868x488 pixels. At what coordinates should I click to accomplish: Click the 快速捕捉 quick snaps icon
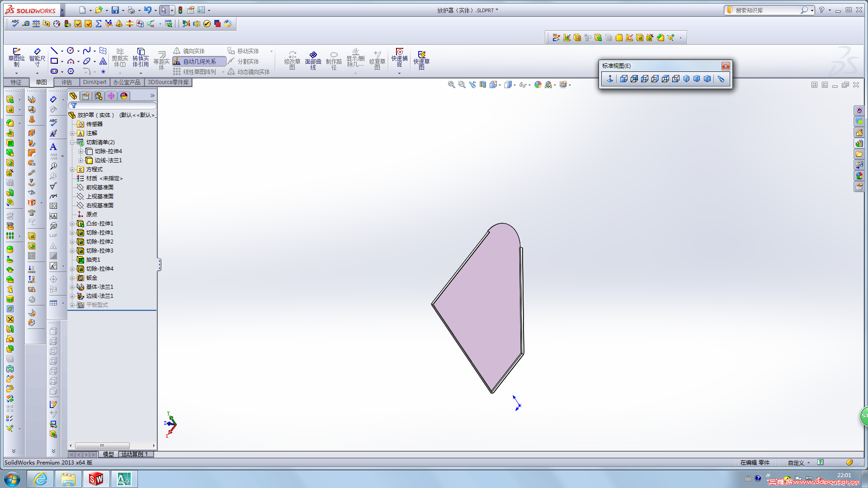pos(399,57)
